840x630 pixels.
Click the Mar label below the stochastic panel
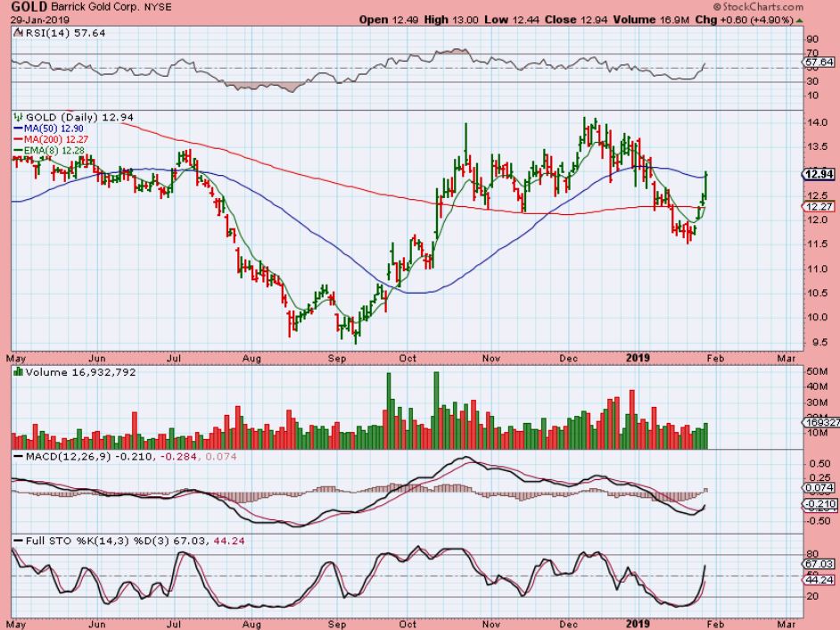pyautogui.click(x=786, y=624)
